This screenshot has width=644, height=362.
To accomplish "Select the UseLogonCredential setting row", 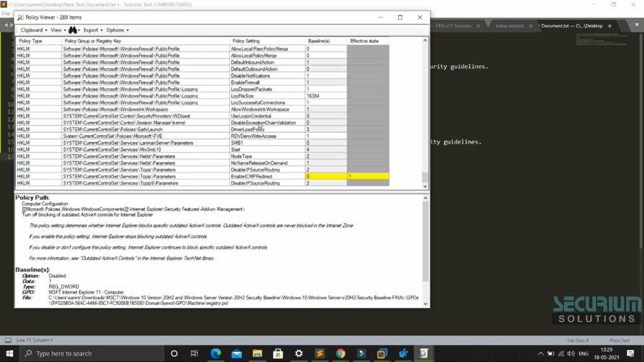I will point(202,116).
